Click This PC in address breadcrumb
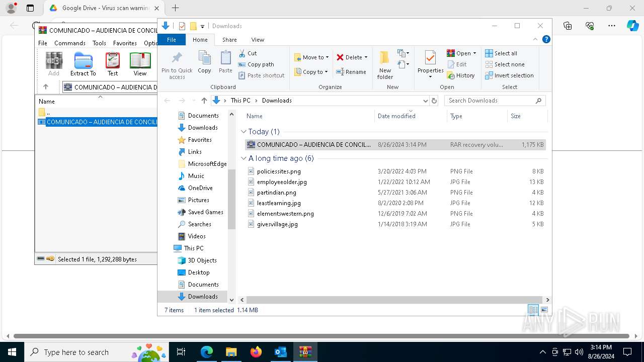 pos(240,101)
